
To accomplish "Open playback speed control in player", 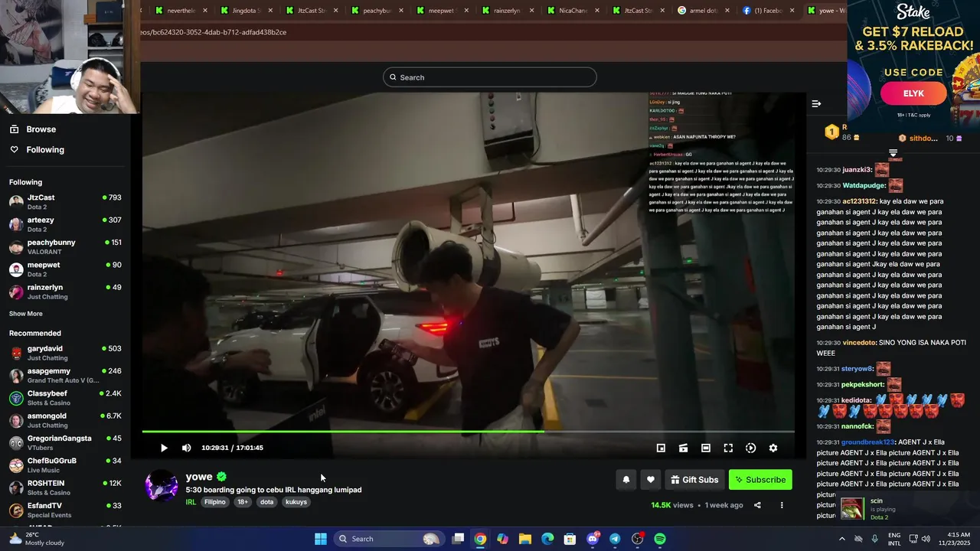I will coord(750,448).
